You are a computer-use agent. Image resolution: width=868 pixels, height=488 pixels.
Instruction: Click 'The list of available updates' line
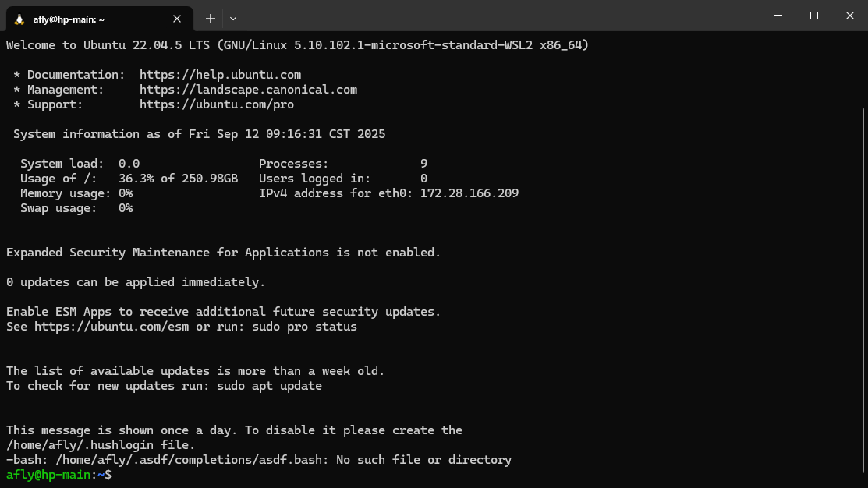196,371
